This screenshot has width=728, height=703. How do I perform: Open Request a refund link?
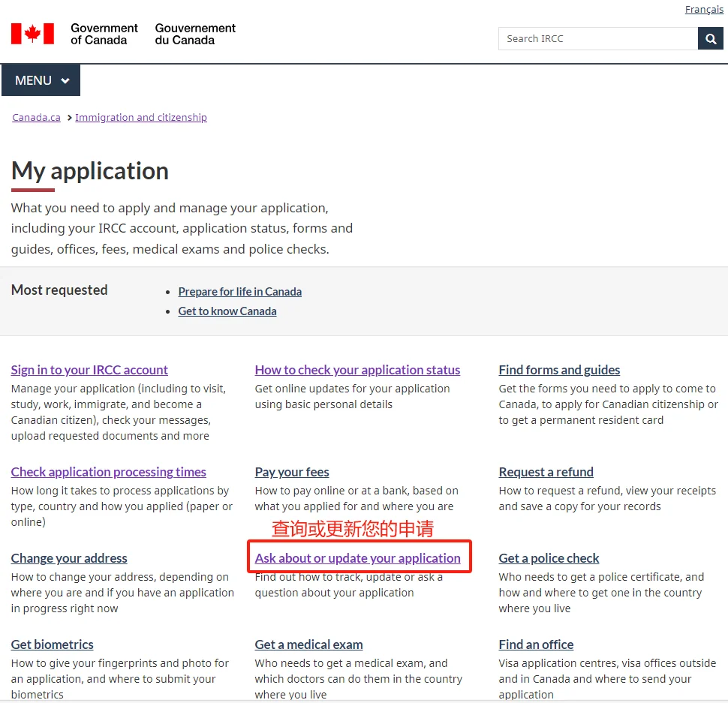coord(546,471)
